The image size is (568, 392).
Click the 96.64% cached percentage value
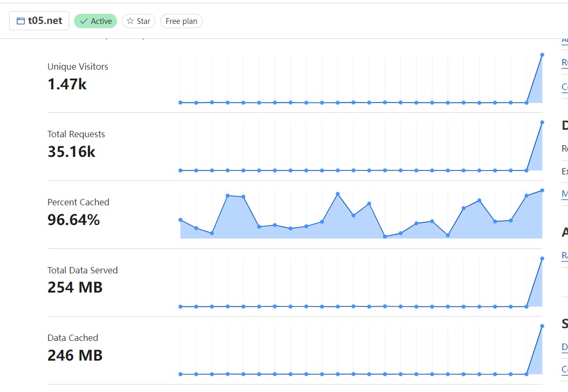(x=73, y=220)
